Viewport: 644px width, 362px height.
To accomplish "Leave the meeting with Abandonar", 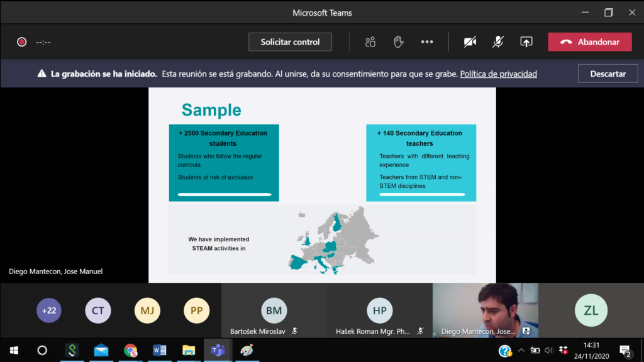I will [x=589, y=42].
